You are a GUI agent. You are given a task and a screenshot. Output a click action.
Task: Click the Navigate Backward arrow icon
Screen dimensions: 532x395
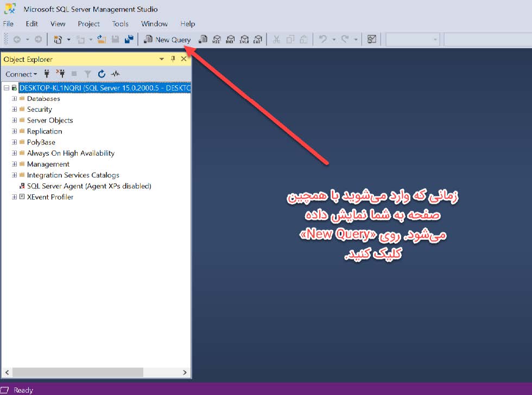pos(17,40)
